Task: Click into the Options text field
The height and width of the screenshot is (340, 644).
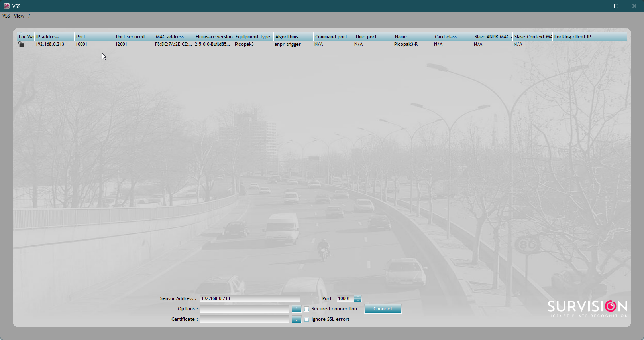Action: 245,309
